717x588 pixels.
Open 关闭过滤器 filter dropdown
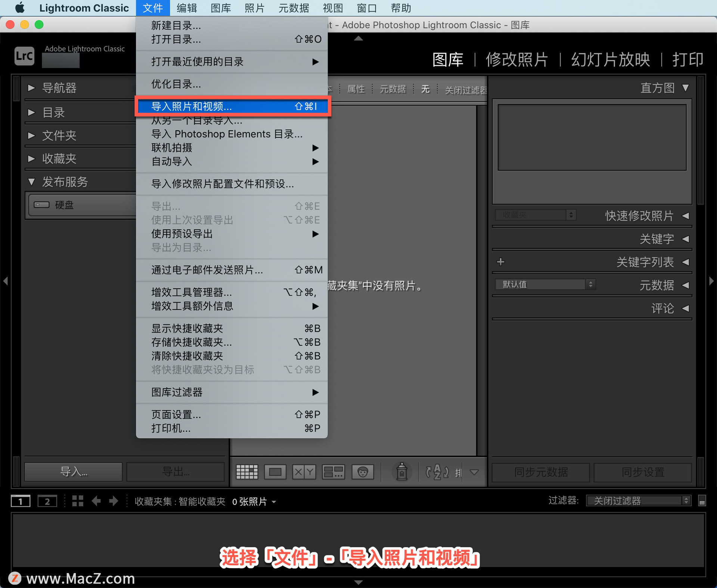(x=638, y=501)
